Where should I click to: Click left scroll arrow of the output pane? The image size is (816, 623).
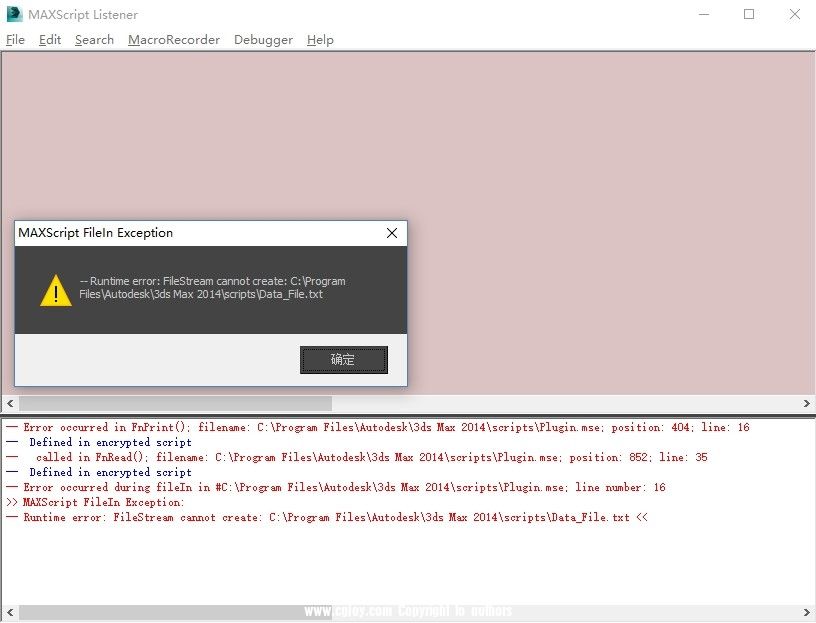[8, 612]
